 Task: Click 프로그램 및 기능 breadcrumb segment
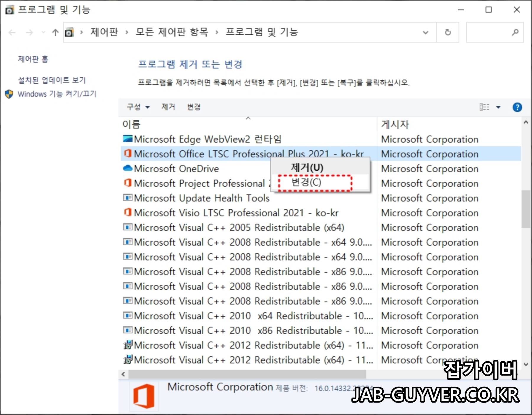point(262,32)
